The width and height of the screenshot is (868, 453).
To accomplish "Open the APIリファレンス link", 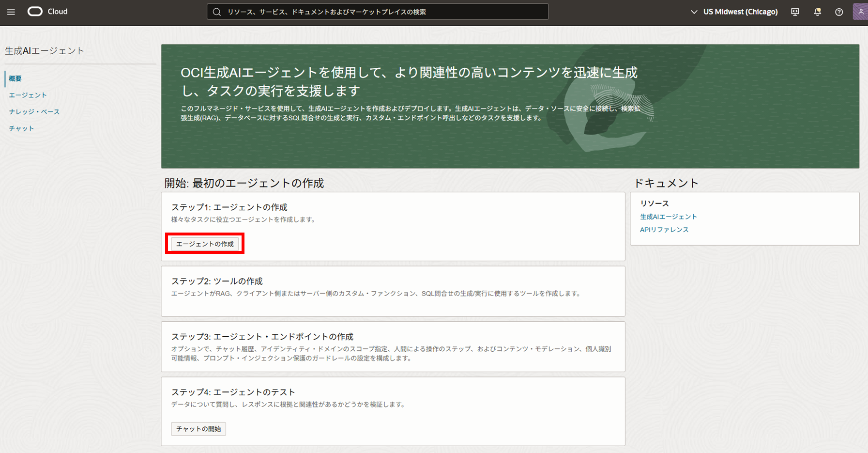I will 664,230.
